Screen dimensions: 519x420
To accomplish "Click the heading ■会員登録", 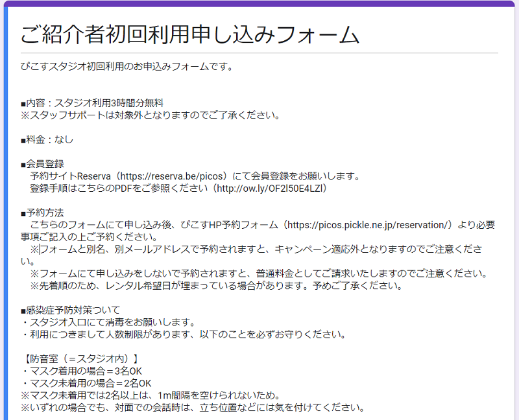I will tap(42, 164).
